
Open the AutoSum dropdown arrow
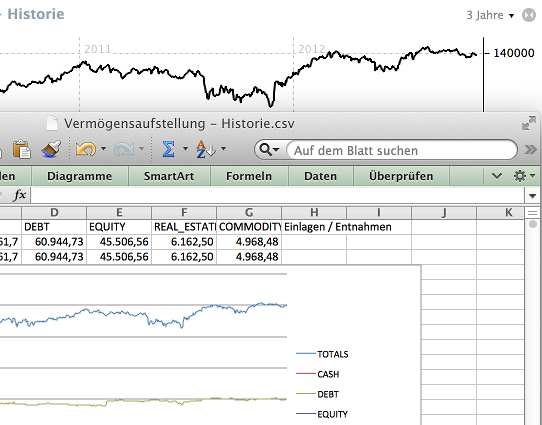tap(185, 149)
